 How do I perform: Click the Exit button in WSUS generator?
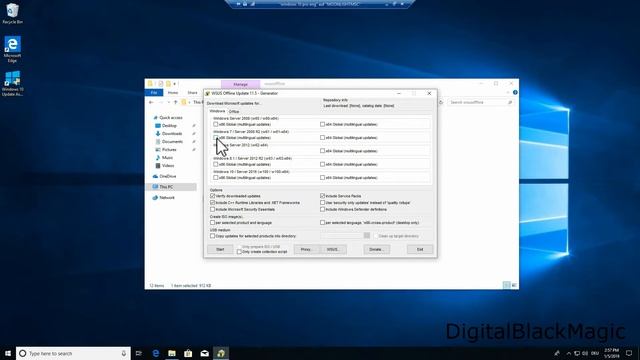tap(420, 249)
